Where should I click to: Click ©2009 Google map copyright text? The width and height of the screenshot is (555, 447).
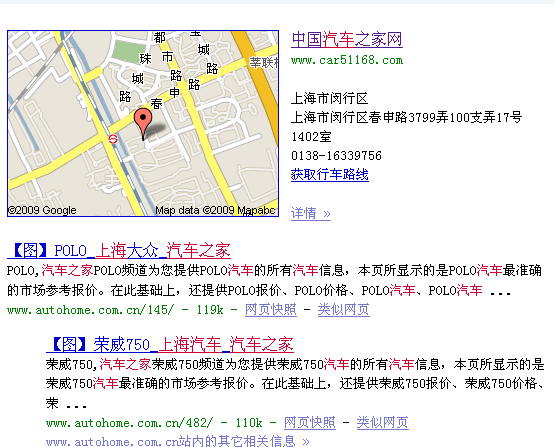tap(42, 210)
